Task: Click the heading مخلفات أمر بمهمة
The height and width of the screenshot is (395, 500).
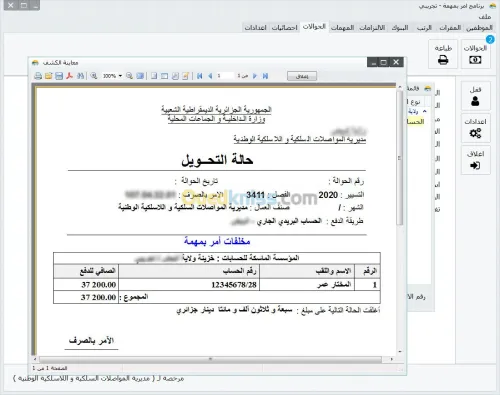Action: [217, 241]
